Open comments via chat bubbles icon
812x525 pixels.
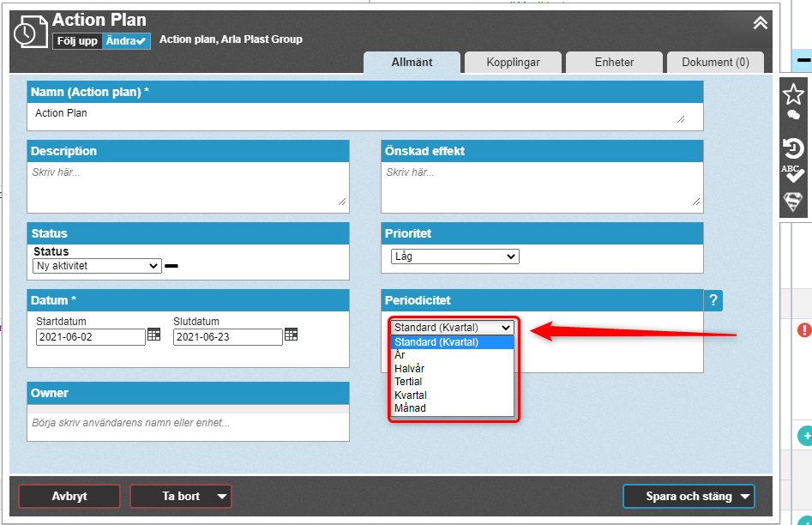[794, 115]
